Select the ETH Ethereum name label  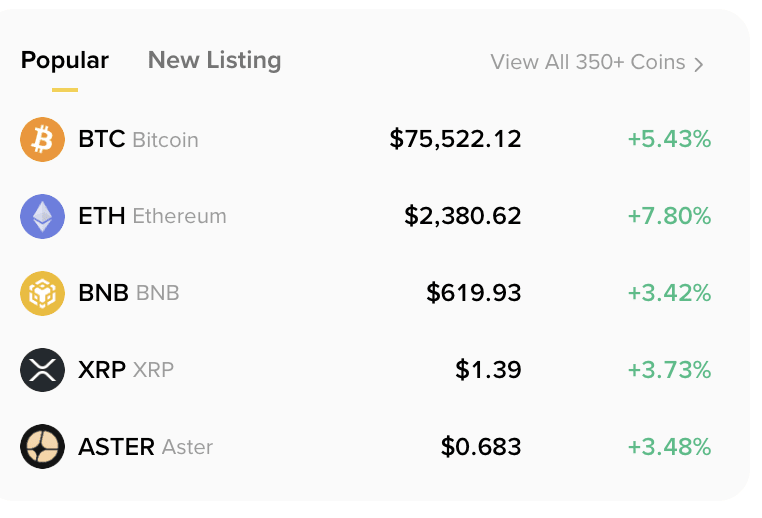tap(152, 216)
